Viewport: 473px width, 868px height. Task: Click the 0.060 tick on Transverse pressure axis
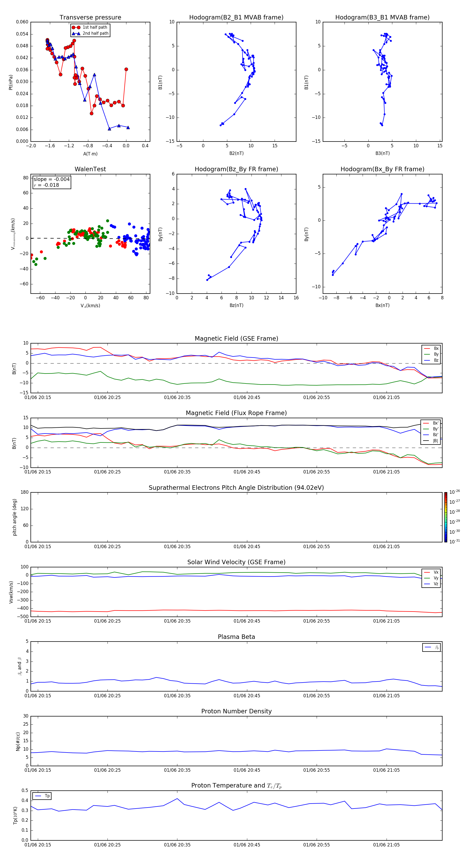[x=22, y=22]
